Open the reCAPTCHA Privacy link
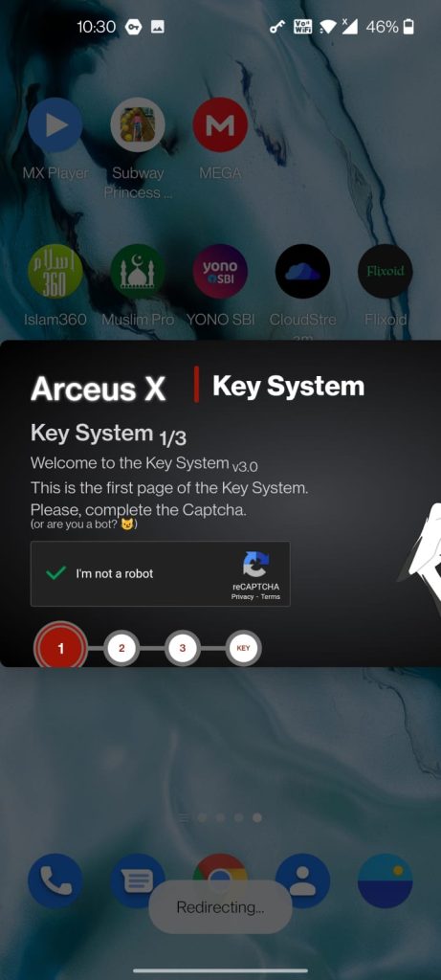Image resolution: width=441 pixels, height=980 pixels. [x=242, y=597]
